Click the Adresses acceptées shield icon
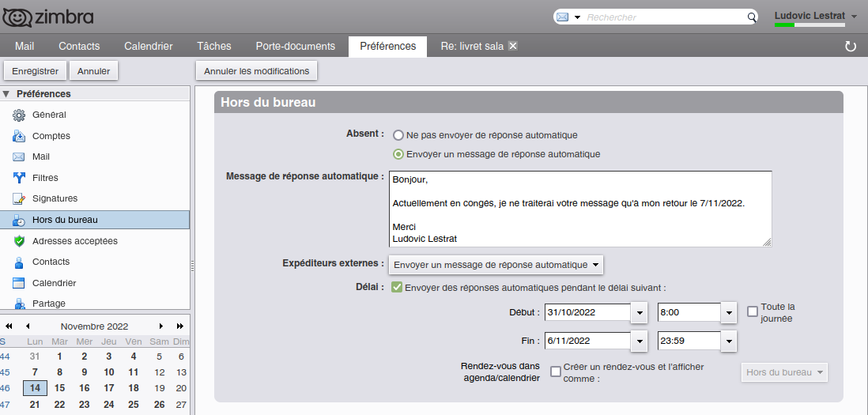 point(19,241)
